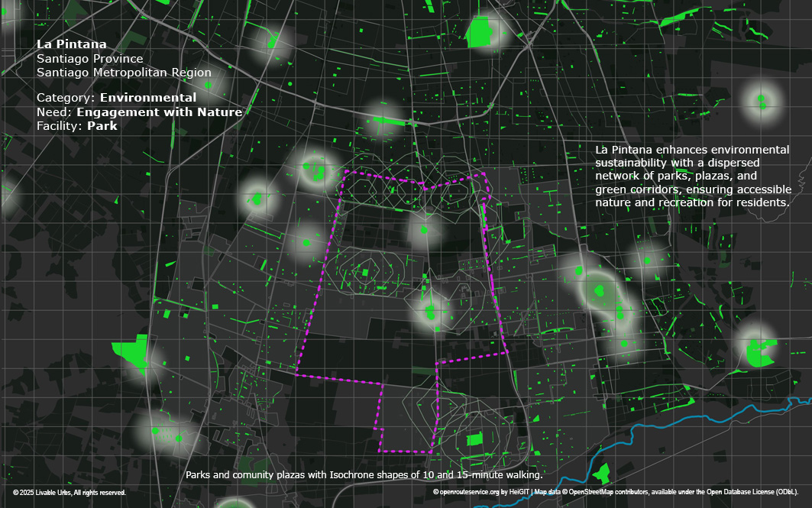The image size is (812, 508).
Task: Select the Santiago Province label
Action: click(89, 59)
